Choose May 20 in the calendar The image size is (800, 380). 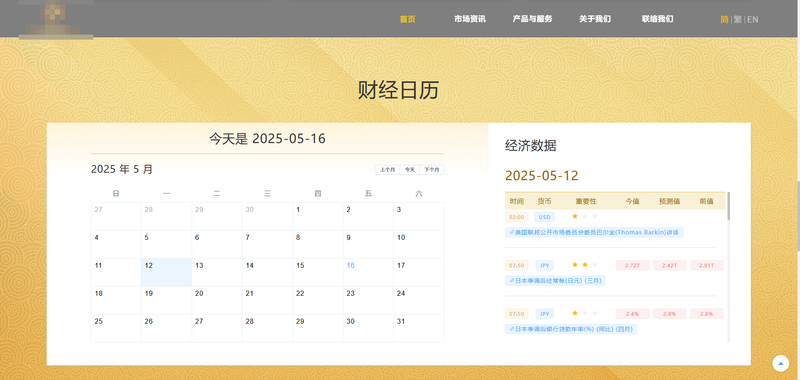[x=217, y=300]
